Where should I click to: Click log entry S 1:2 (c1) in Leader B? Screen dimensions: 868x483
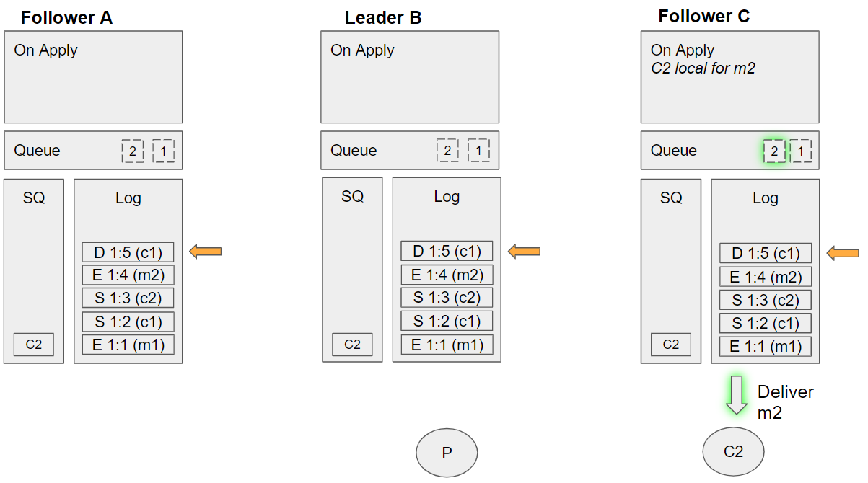(x=447, y=322)
